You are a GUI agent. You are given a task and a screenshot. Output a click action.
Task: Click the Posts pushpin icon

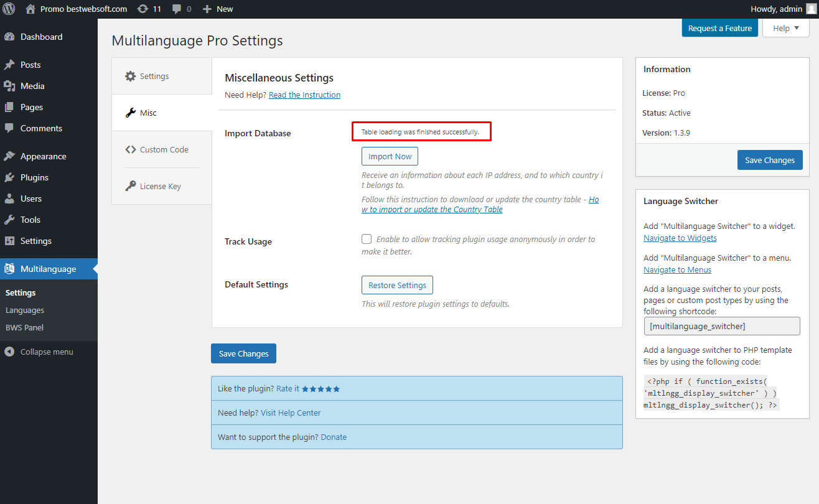tap(9, 65)
